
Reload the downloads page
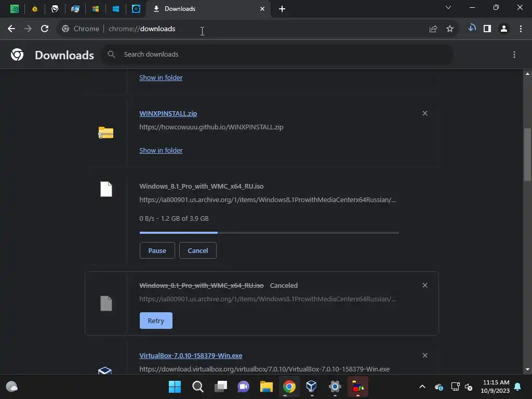click(45, 29)
